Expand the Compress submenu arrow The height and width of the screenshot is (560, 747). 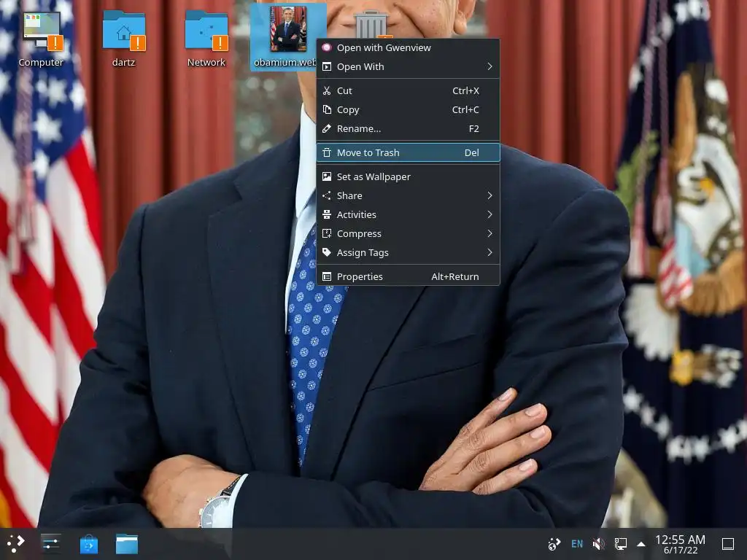(489, 234)
